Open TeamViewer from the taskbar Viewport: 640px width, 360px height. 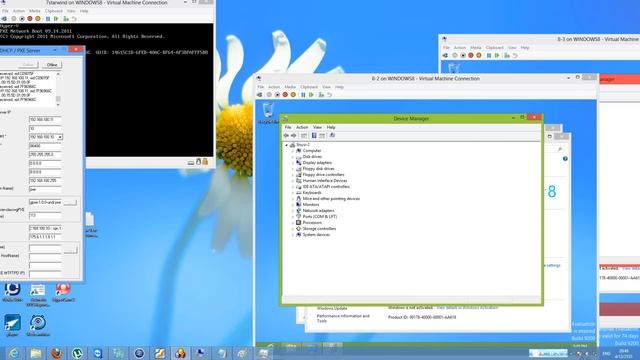98,353
